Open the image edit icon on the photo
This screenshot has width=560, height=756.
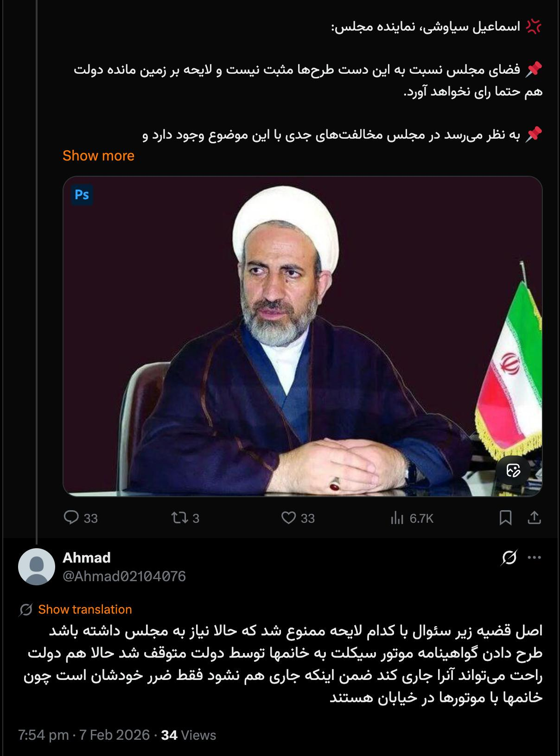tap(513, 470)
